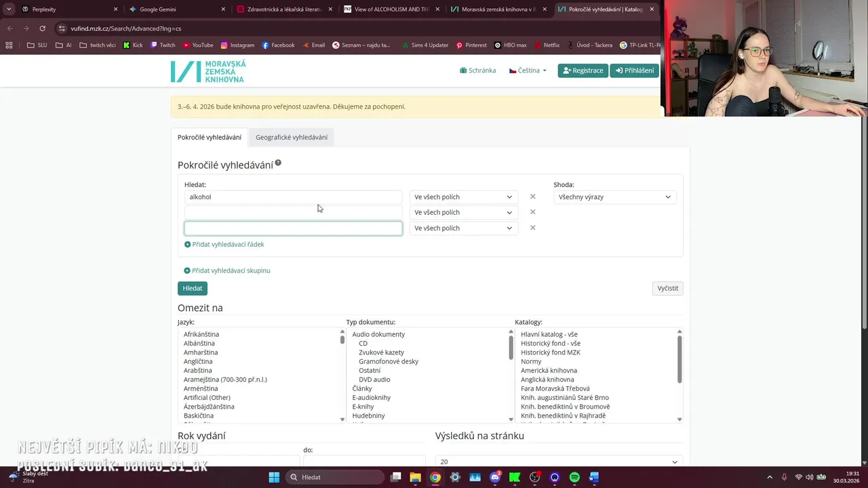
Task: Open the Netflix bookmark
Action: pos(547,45)
